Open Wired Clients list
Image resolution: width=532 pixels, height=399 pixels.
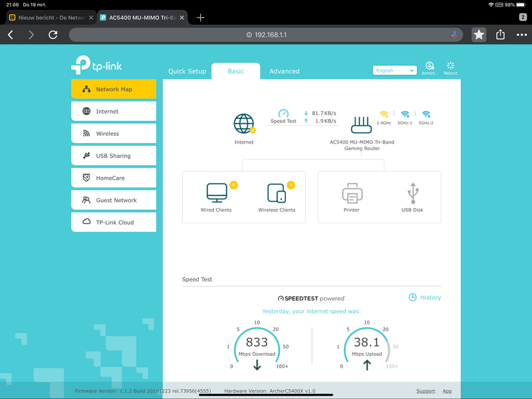click(x=217, y=198)
